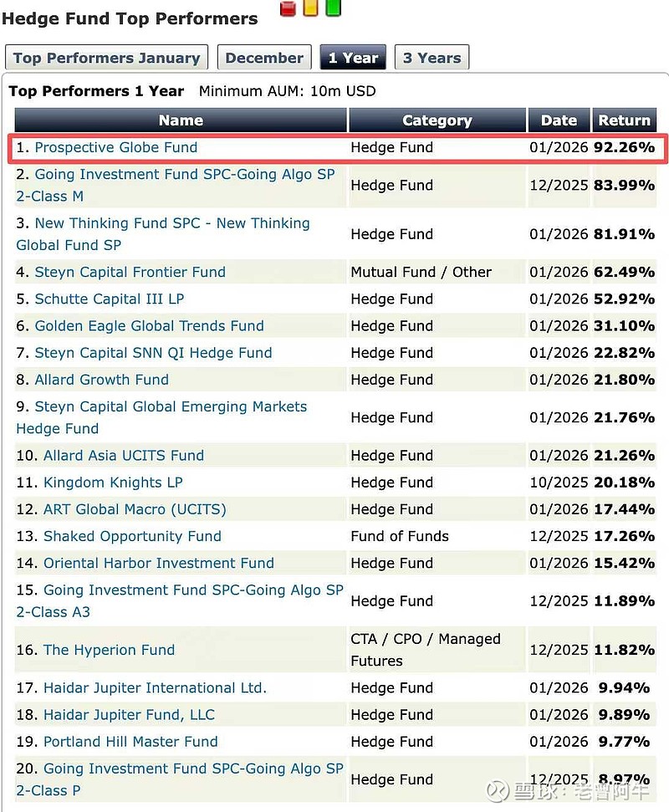Sort the table by the Name column header

pyautogui.click(x=181, y=120)
